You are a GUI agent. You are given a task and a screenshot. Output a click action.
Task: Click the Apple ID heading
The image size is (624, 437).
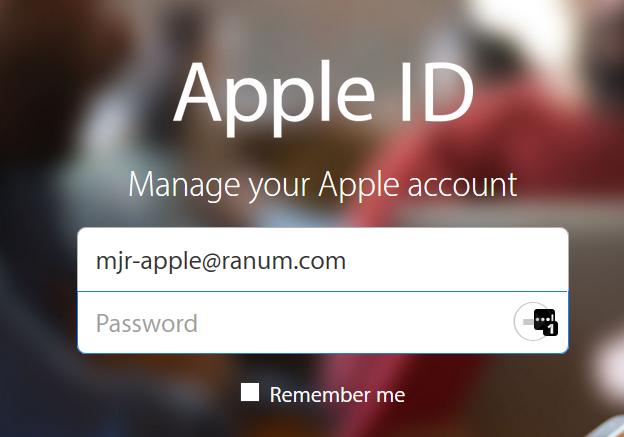[x=324, y=98]
